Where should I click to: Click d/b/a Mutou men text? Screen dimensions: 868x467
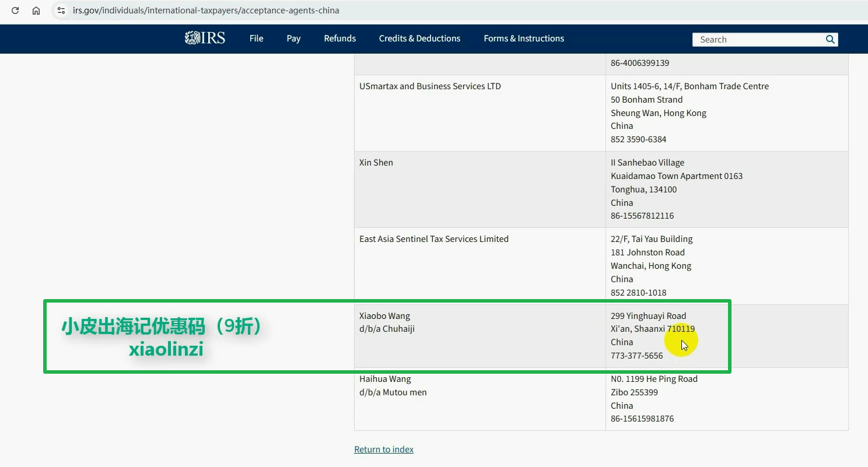(x=393, y=392)
